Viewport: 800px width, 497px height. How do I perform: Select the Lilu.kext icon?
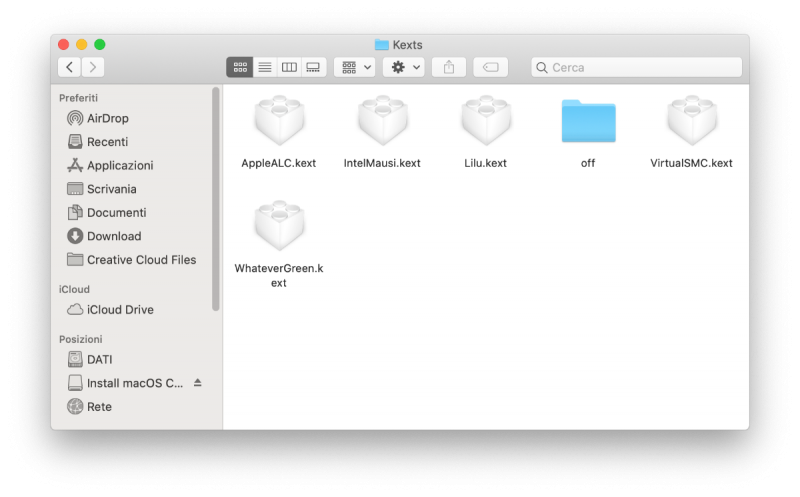click(x=486, y=120)
